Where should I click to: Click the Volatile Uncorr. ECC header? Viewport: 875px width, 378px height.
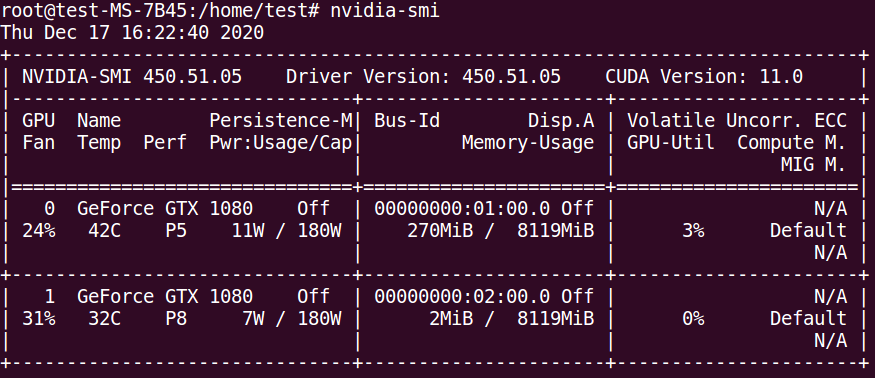(737, 121)
